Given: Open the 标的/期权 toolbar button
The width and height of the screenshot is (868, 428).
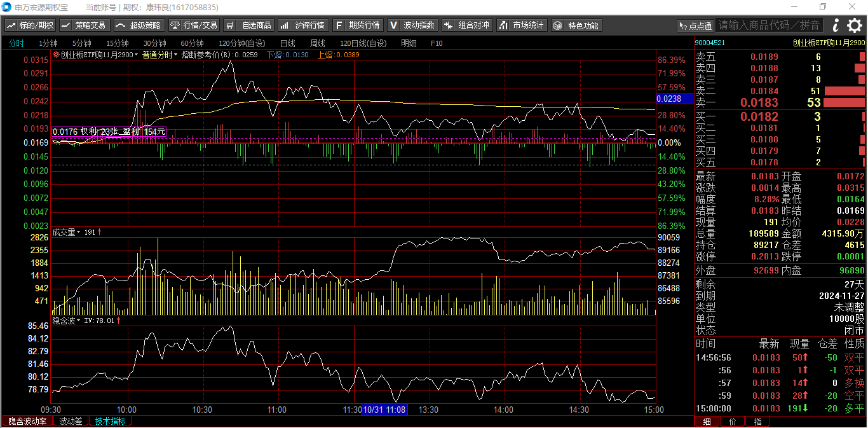Looking at the screenshot, I should (x=31, y=25).
